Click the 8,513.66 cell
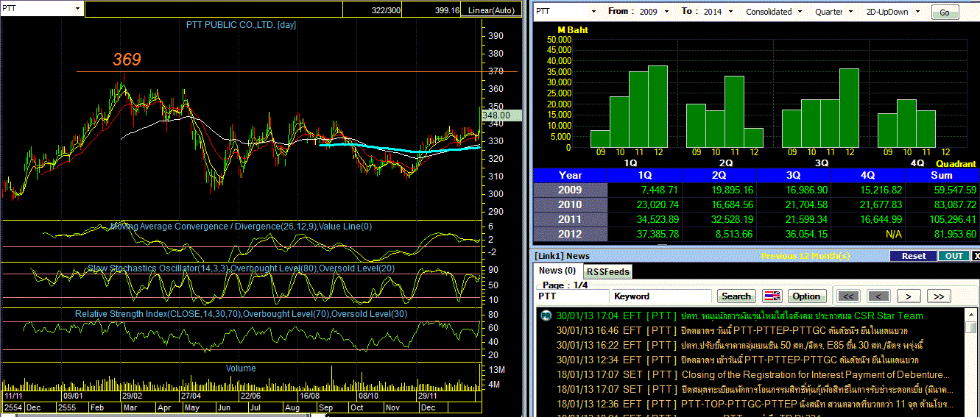980x417 pixels. 719,234
